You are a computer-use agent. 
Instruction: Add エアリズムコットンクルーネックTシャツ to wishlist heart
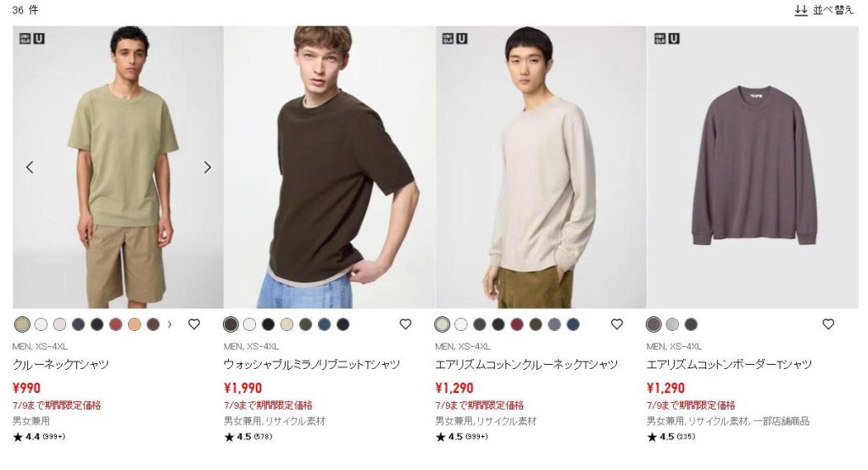point(617,324)
